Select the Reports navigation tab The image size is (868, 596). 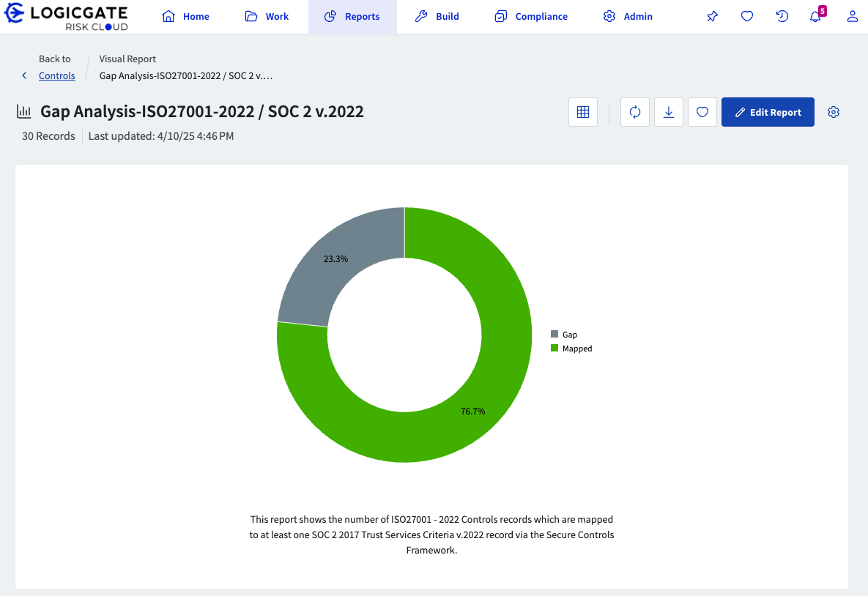[x=352, y=17]
